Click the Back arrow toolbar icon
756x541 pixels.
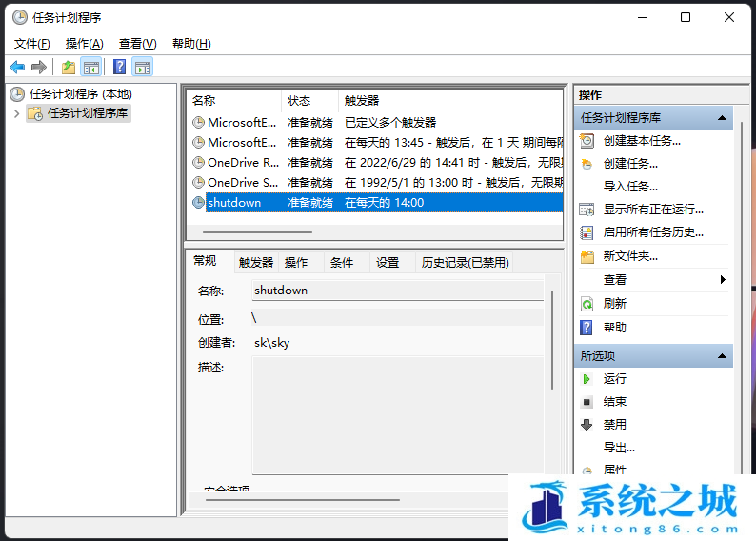(x=17, y=67)
